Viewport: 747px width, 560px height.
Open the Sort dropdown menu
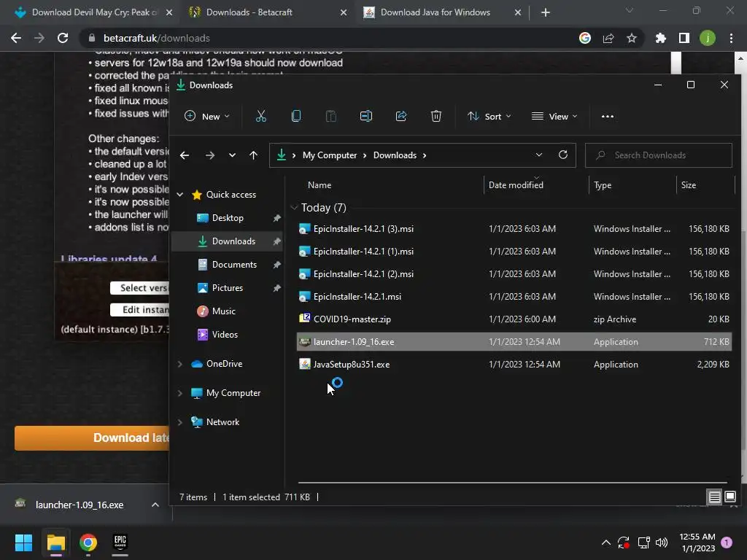489,116
